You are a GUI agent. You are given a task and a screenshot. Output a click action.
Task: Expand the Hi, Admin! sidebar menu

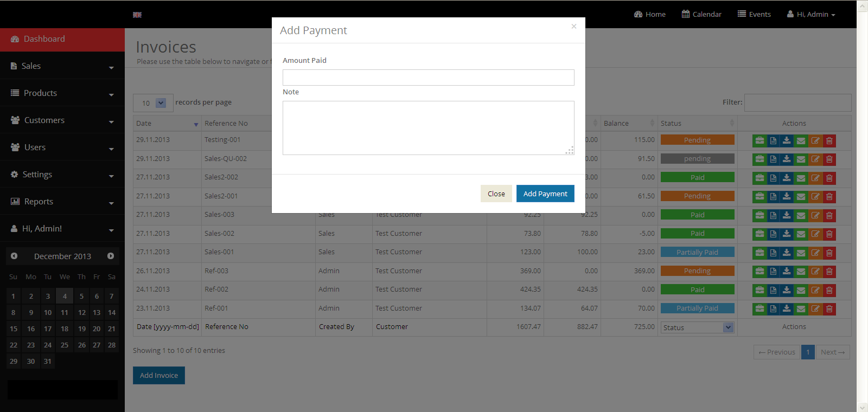click(62, 228)
